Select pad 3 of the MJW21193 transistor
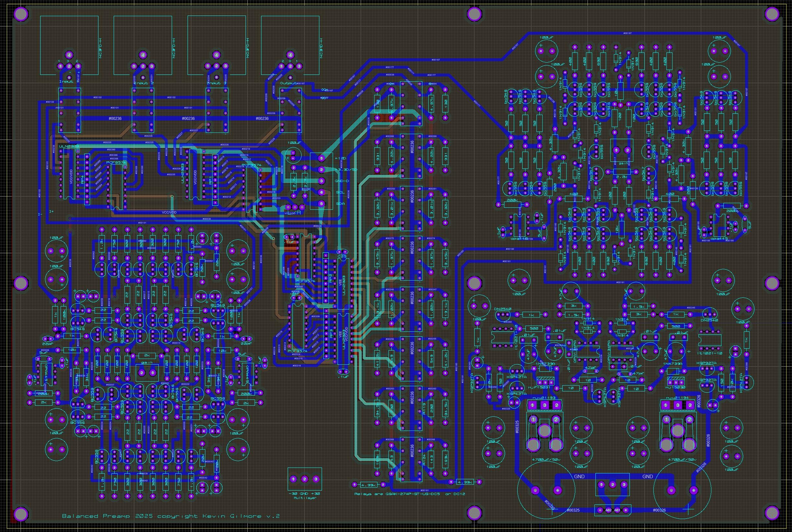 (545, 405)
